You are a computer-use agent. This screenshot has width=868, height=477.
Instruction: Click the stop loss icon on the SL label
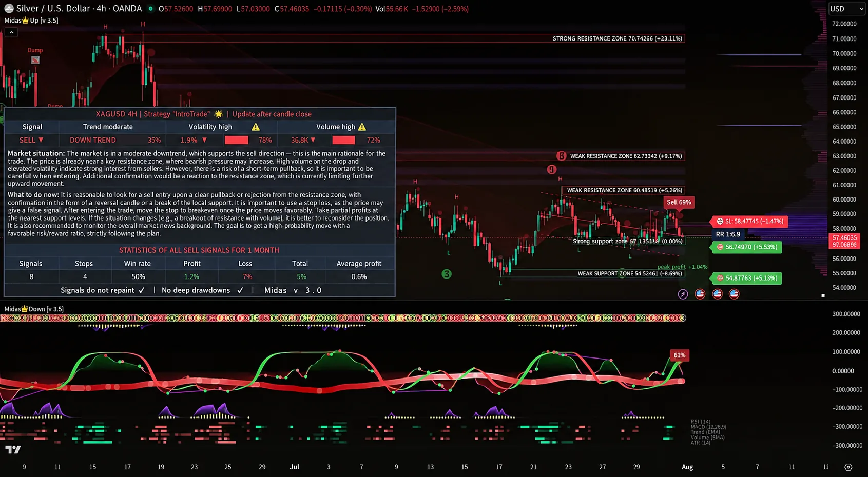point(720,221)
